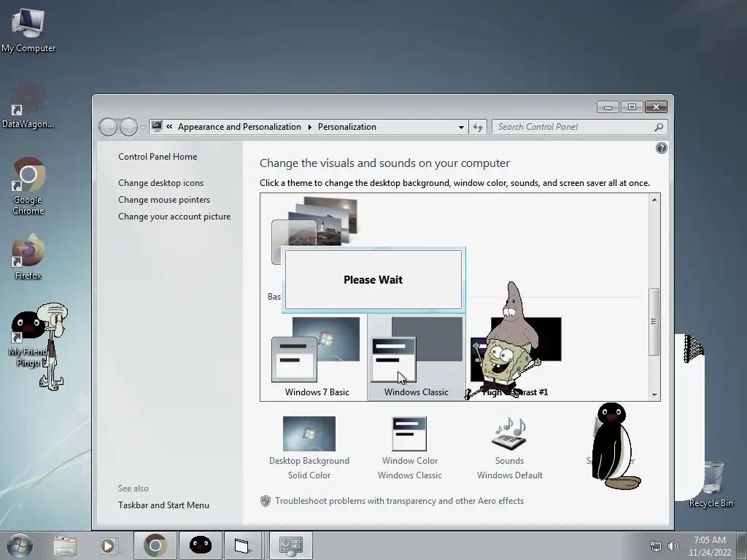Select the High Contrast #1 theme
This screenshot has width=747, height=560.
514,357
